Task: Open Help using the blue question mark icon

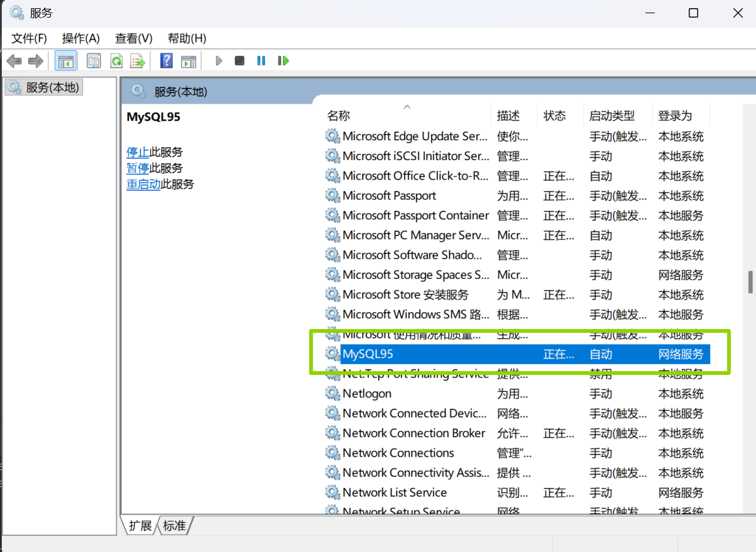Action: click(167, 60)
